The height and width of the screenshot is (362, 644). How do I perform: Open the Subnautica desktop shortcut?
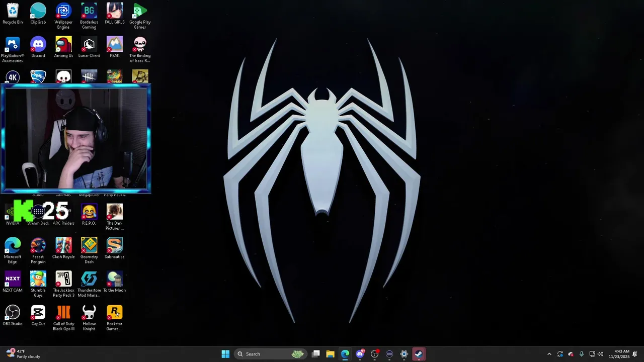[115, 248]
